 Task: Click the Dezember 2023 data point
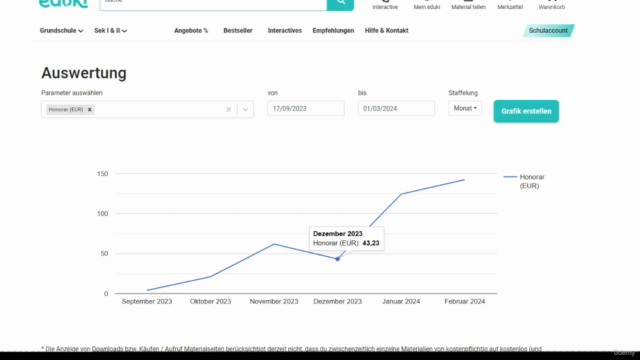coord(338,259)
